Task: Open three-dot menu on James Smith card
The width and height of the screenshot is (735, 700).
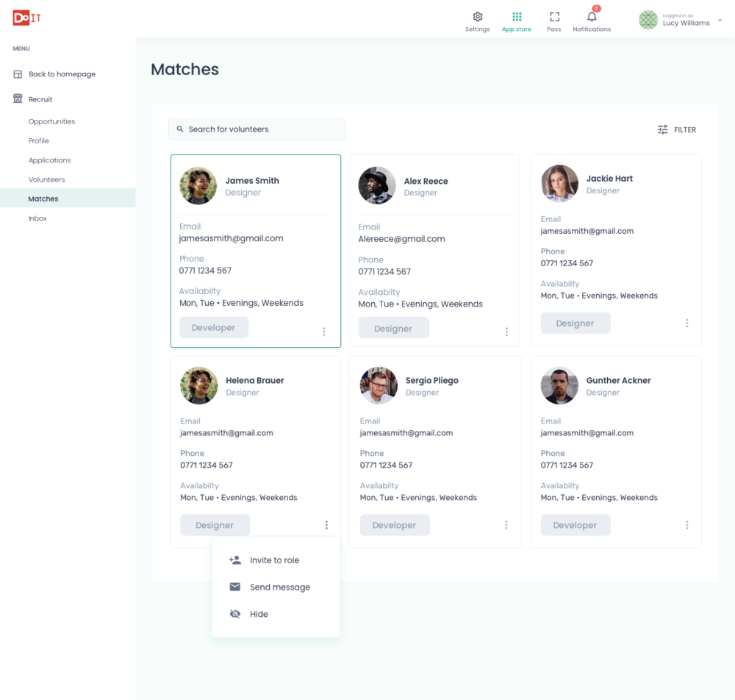Action: 324,332
